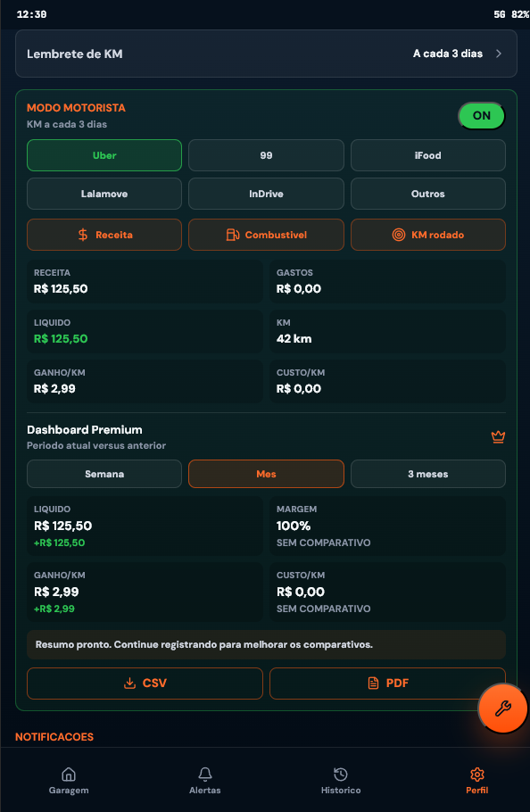
Task: Click the Premium crown icon
Action: tap(498, 436)
